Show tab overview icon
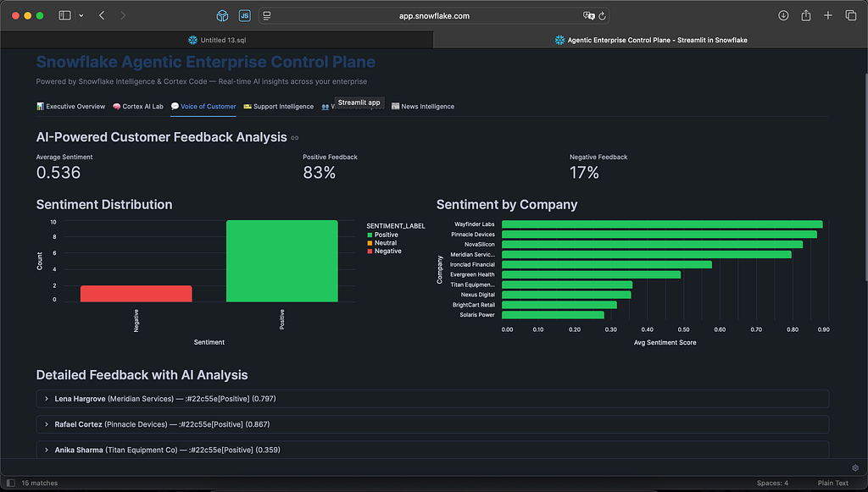This screenshot has height=492, width=868. click(851, 15)
